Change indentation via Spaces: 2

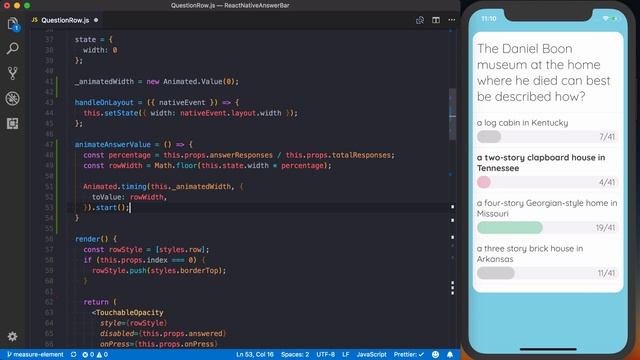coord(295,354)
